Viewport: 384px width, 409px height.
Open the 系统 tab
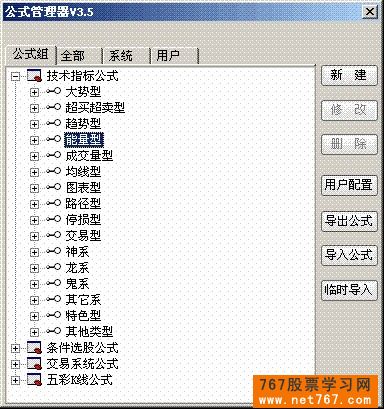point(126,55)
